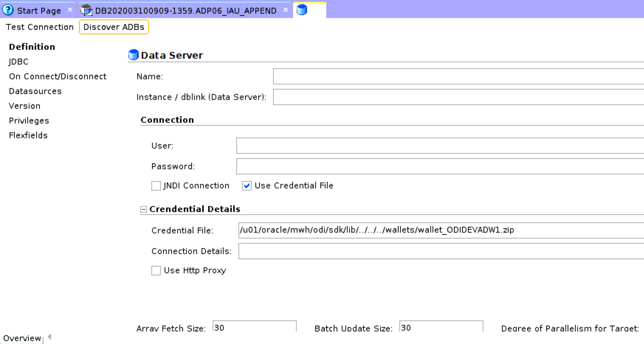The height and width of the screenshot is (344, 644).
Task: Click the Array Fetch Size field
Action: coord(255,327)
